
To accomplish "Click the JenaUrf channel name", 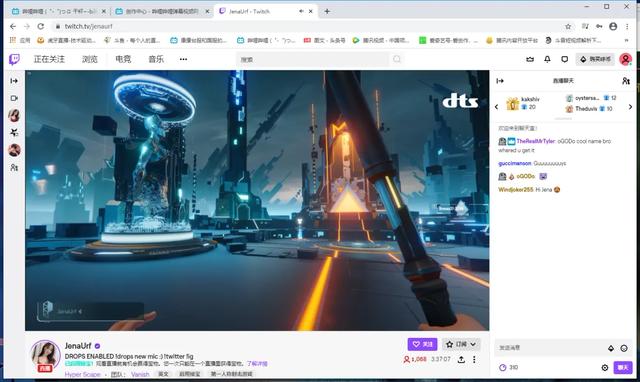I will click(78, 346).
